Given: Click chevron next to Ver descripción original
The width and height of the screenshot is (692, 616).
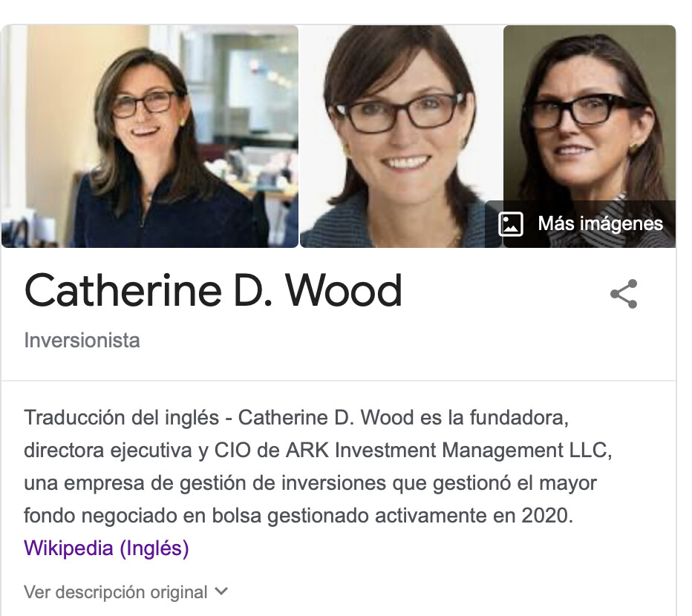Looking at the screenshot, I should click(x=221, y=591).
